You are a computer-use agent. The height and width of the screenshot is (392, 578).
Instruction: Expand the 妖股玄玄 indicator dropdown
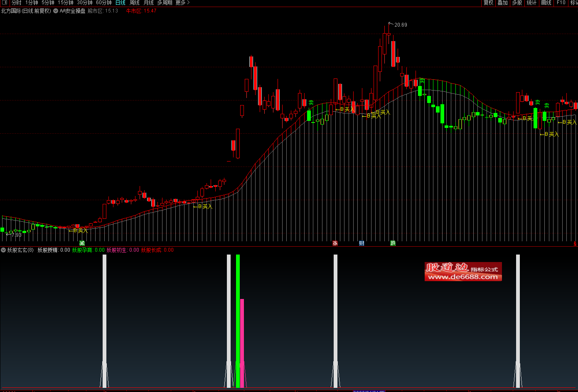tap(3, 250)
